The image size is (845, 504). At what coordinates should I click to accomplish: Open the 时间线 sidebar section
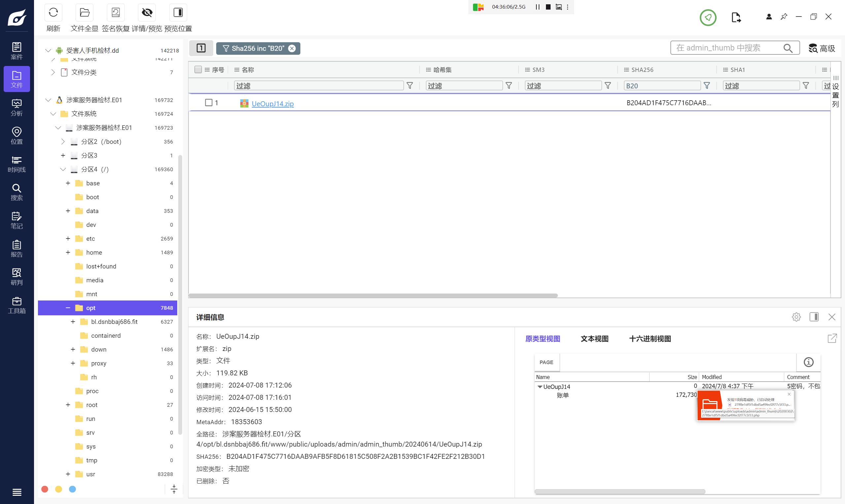(x=17, y=164)
